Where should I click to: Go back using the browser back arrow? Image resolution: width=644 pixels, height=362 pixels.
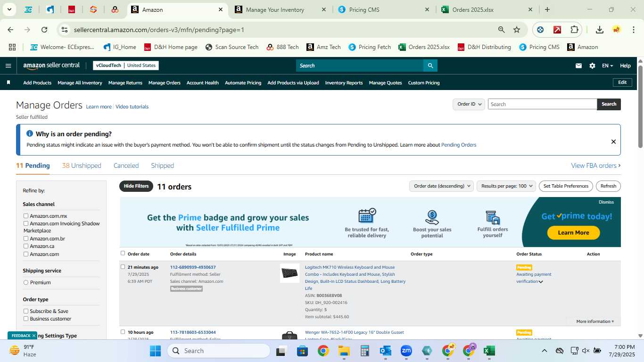(x=10, y=30)
